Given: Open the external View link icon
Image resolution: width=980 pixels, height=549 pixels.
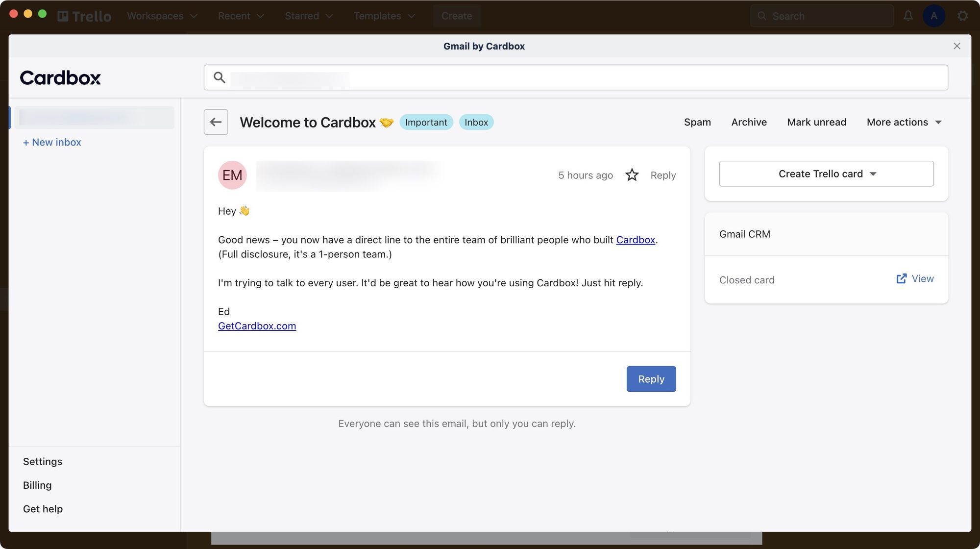Looking at the screenshot, I should click(x=901, y=279).
